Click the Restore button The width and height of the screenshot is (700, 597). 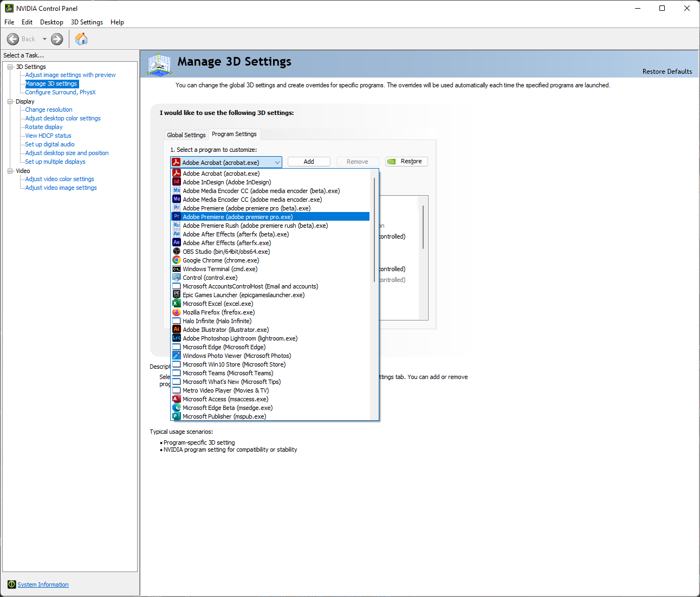tap(406, 162)
